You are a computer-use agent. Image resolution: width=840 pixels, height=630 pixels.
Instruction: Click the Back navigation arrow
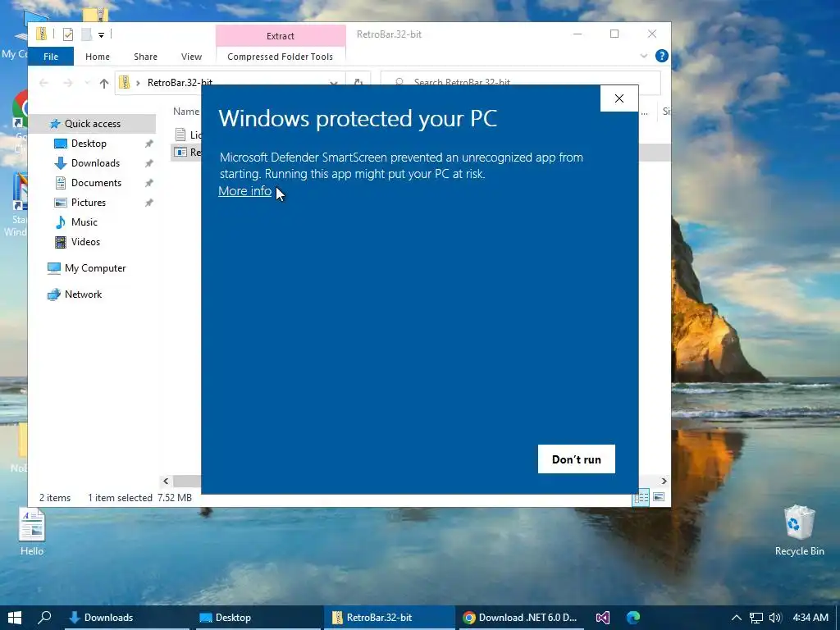pyautogui.click(x=44, y=83)
